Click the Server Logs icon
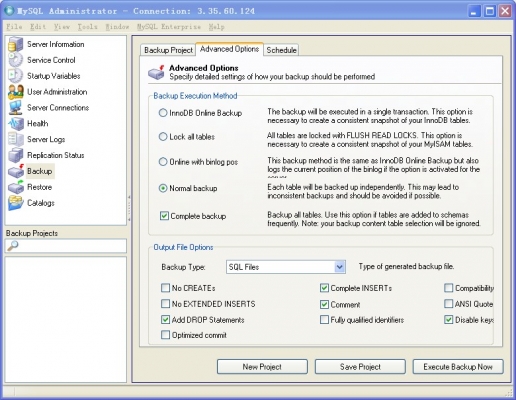This screenshot has width=516, height=400. pyautogui.click(x=16, y=139)
